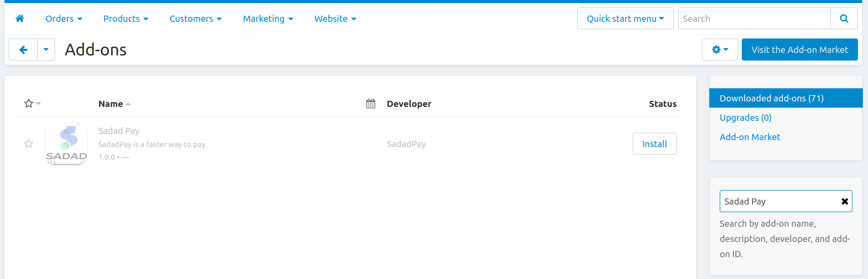Open the Marketing menu

tap(268, 19)
